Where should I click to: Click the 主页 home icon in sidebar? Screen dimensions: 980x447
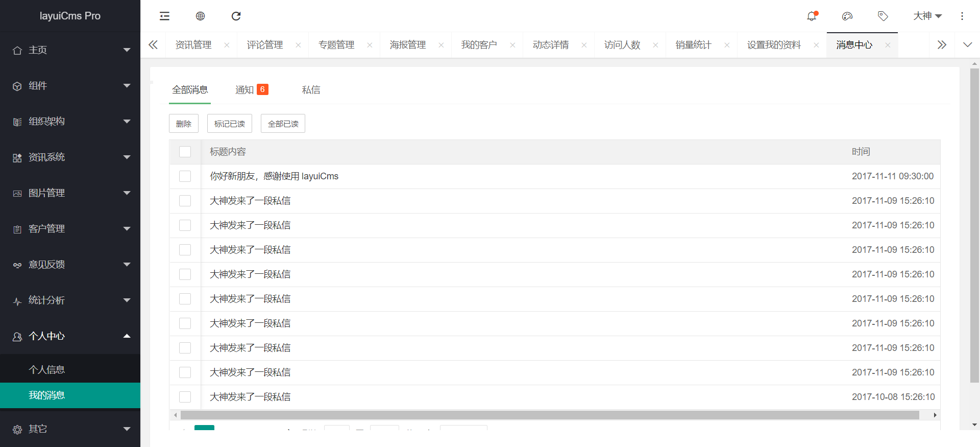(x=17, y=50)
